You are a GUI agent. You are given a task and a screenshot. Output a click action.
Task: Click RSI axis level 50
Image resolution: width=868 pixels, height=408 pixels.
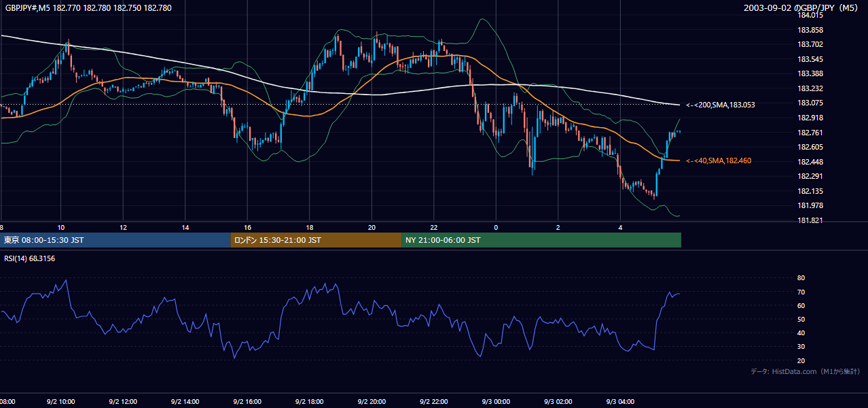(x=801, y=319)
